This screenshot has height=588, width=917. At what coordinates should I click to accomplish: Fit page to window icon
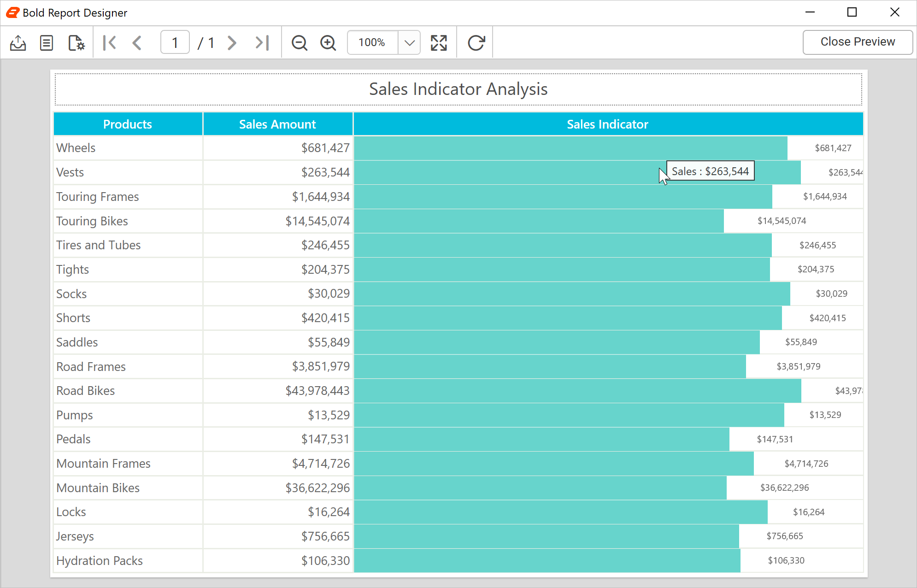(439, 43)
